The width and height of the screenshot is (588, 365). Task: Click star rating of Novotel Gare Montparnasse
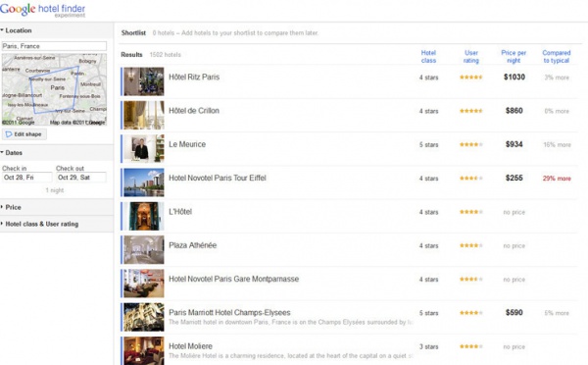click(471, 280)
